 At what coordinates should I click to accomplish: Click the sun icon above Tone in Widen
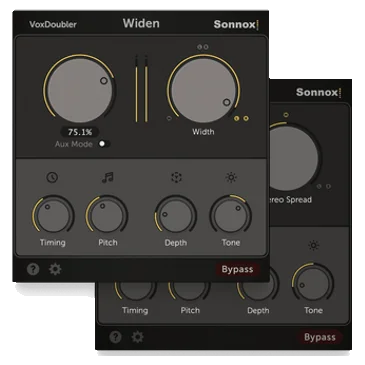pos(231,177)
